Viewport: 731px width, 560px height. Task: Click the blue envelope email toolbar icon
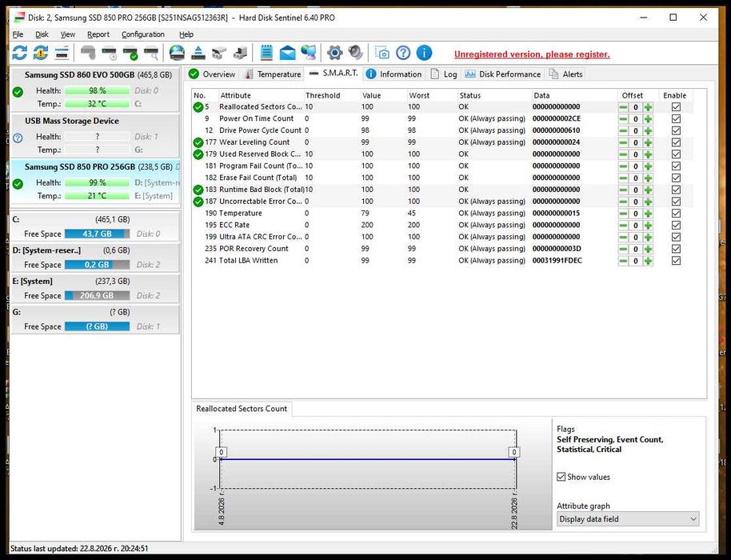(x=287, y=53)
